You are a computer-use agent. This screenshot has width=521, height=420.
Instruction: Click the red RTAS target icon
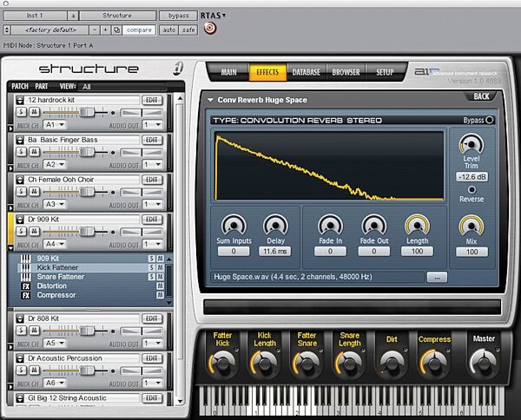click(209, 28)
